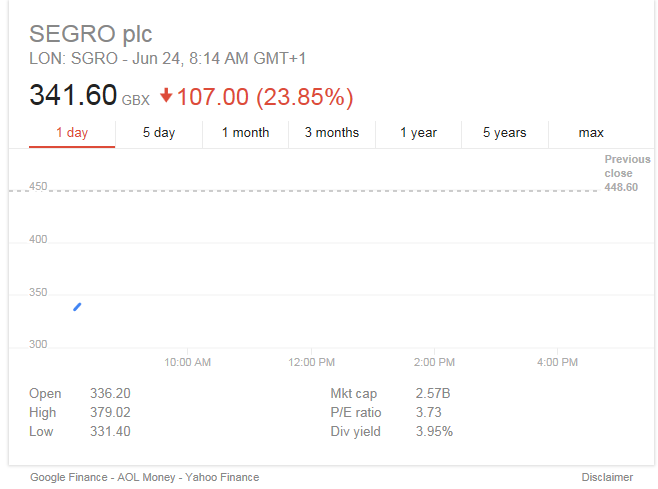Show the 3 months price chart
The height and width of the screenshot is (489, 658).
tap(332, 133)
